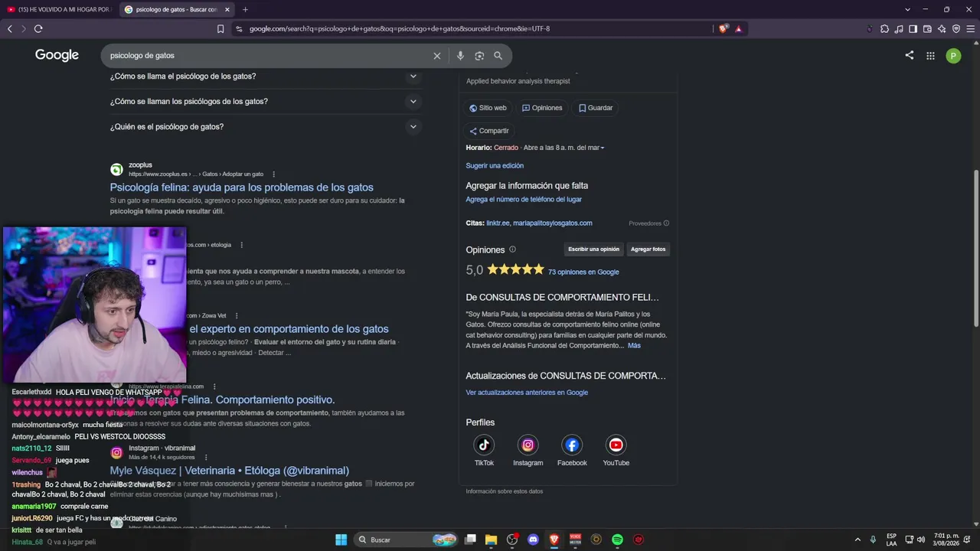Close the "psicologo de gatos" tab

point(227,9)
